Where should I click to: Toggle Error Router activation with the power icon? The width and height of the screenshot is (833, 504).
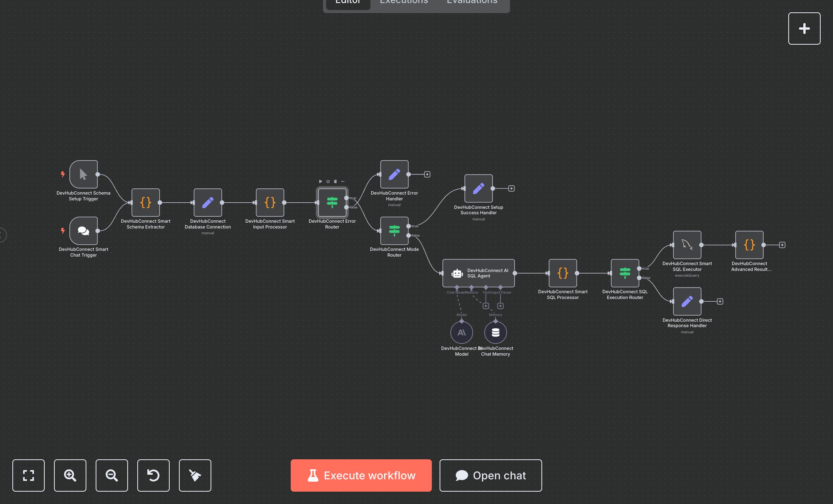click(x=328, y=181)
